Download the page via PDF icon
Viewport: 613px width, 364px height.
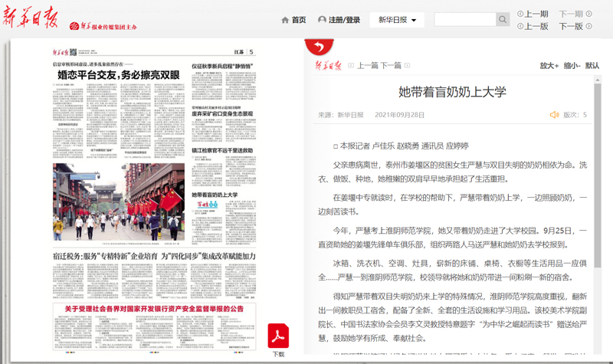coord(277,336)
